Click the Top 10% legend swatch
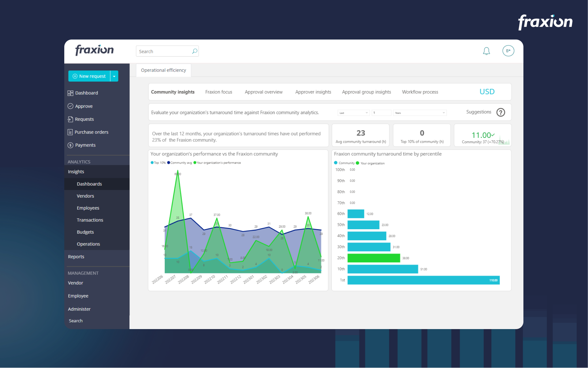 coord(152,163)
